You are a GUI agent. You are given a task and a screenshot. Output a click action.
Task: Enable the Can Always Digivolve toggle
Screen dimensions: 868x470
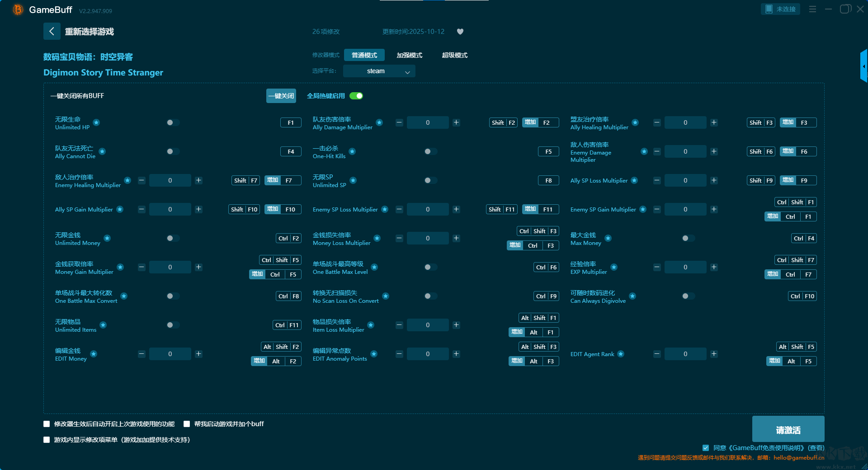pyautogui.click(x=688, y=296)
